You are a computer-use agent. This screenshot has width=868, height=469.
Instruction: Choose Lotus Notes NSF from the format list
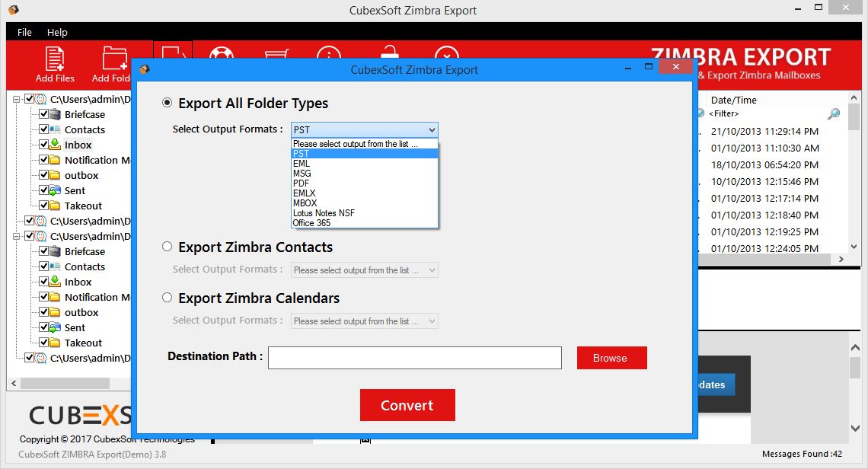(x=365, y=213)
